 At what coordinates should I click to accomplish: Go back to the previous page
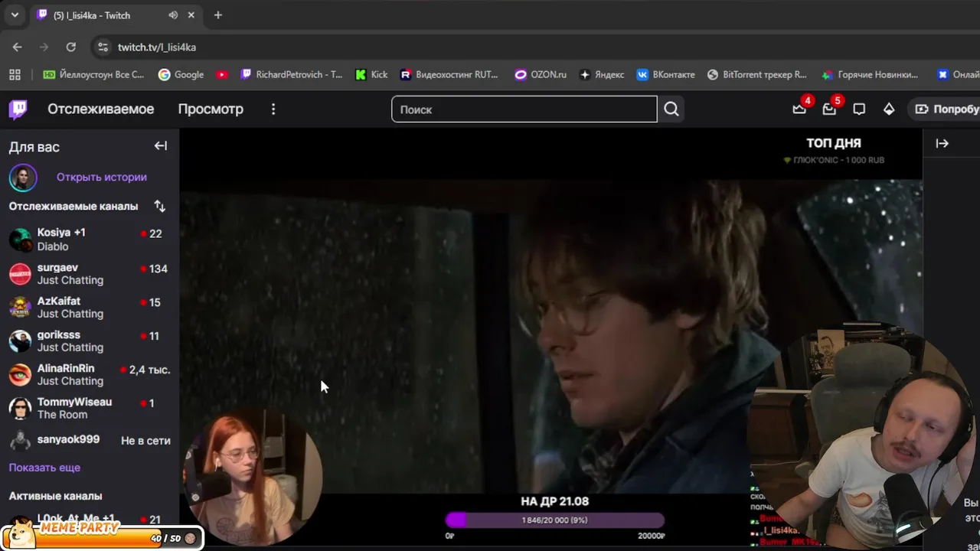(18, 47)
